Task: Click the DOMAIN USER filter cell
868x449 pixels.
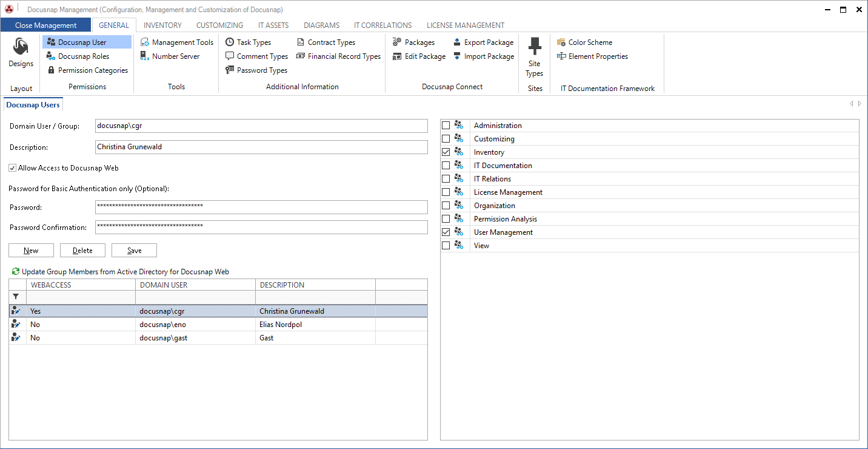Action: [196, 297]
